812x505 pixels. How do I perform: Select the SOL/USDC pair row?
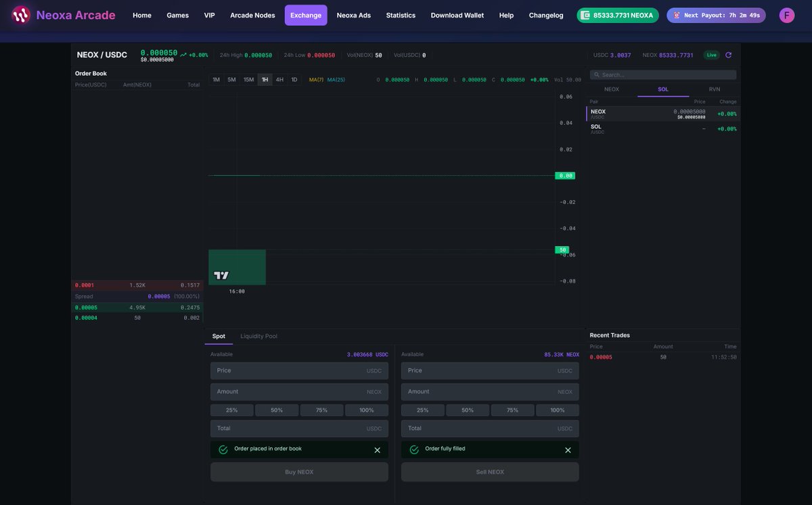(x=663, y=128)
